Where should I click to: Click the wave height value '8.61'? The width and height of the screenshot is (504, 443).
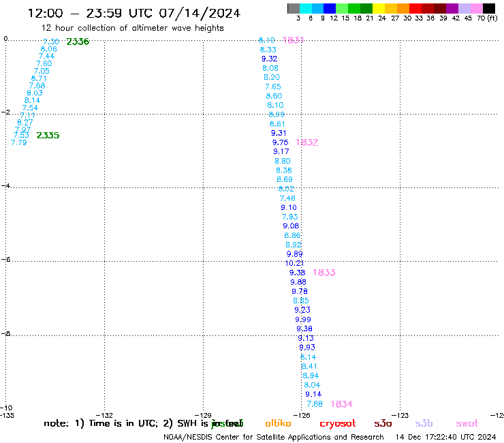point(277,124)
